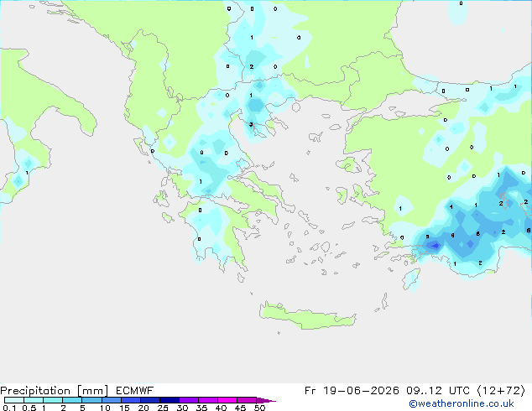This screenshot has height=411, width=532.
Task: Click the '(12+72)' forecast offset text
Action: (x=501, y=391)
